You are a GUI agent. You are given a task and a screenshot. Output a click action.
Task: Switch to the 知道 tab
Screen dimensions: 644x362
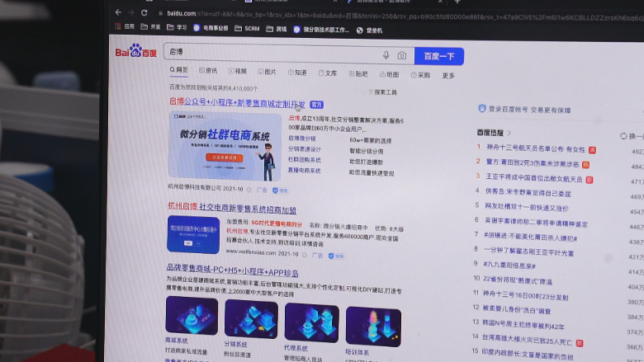[x=297, y=73]
